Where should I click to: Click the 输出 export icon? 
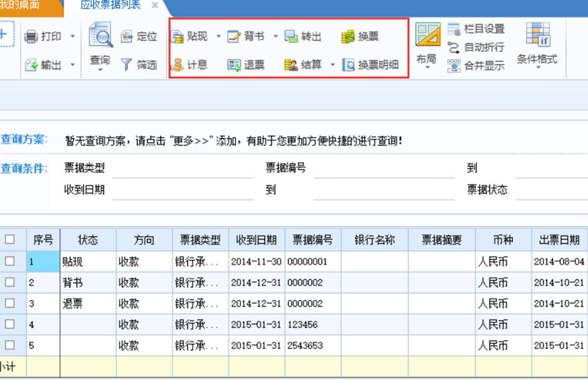pyautogui.click(x=31, y=65)
